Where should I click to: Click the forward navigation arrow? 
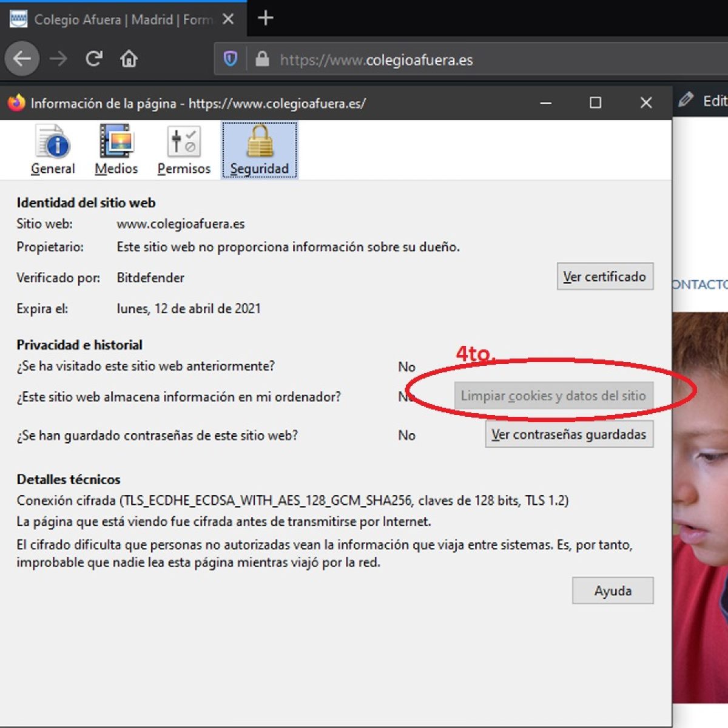pyautogui.click(x=58, y=59)
